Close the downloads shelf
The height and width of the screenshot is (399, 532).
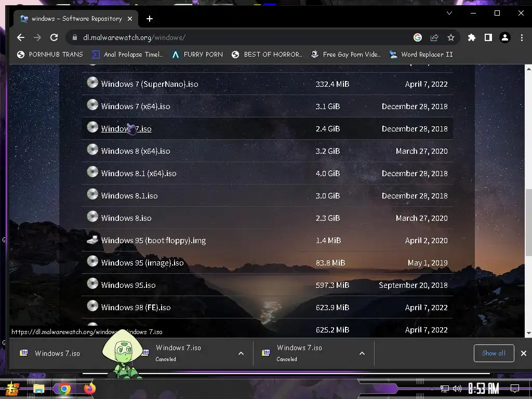(x=524, y=353)
